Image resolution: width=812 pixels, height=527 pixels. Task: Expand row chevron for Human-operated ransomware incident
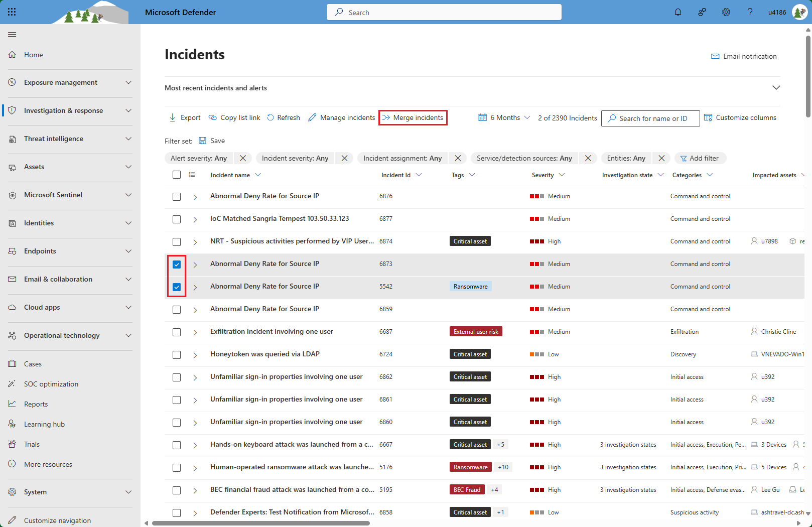tap(195, 468)
